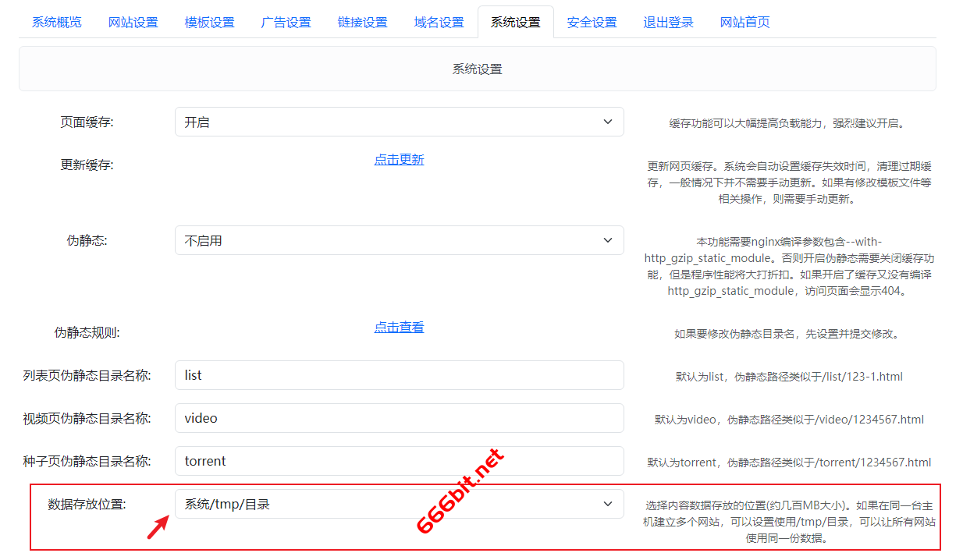This screenshot has height=560, width=963.
Task: Select the currently active 系统设置 tab
Action: point(515,23)
